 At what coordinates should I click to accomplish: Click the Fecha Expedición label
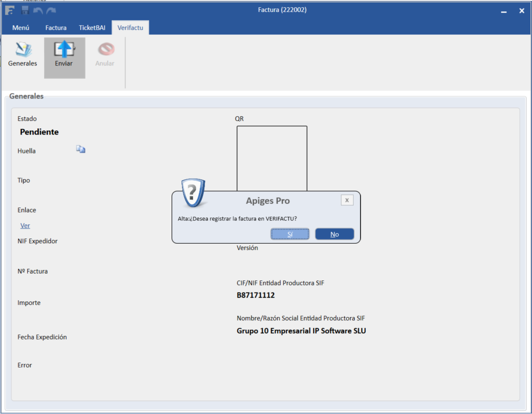pos(42,337)
